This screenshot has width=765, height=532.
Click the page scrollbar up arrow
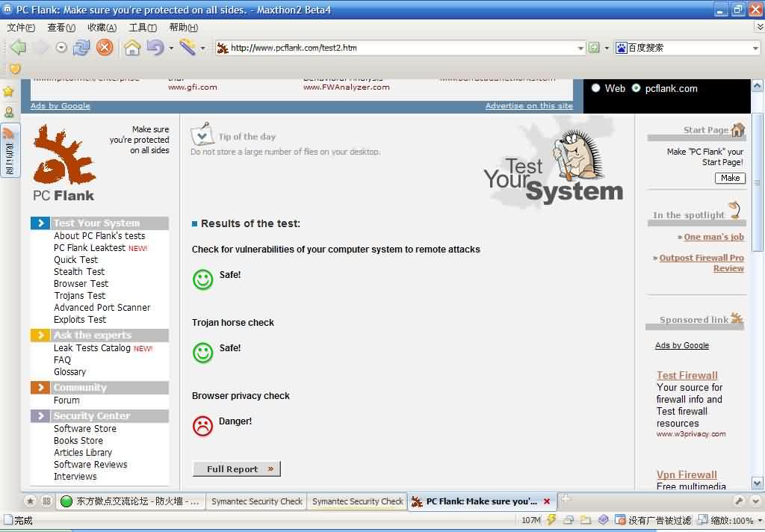coord(758,86)
